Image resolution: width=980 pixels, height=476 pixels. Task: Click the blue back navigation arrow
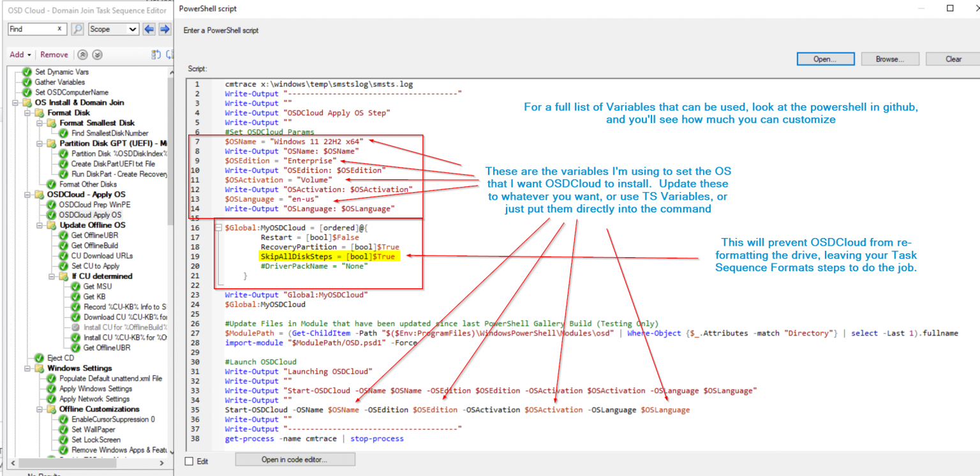tap(150, 29)
